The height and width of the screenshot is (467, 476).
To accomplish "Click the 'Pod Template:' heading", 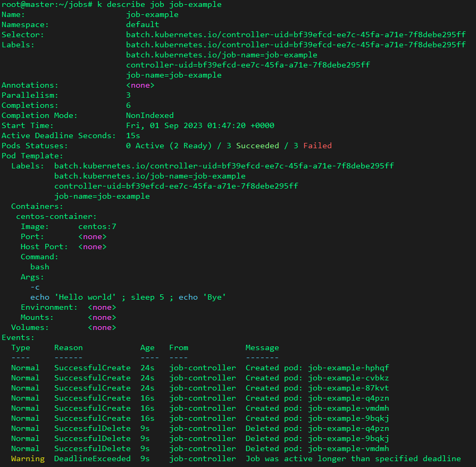I will click(x=32, y=156).
